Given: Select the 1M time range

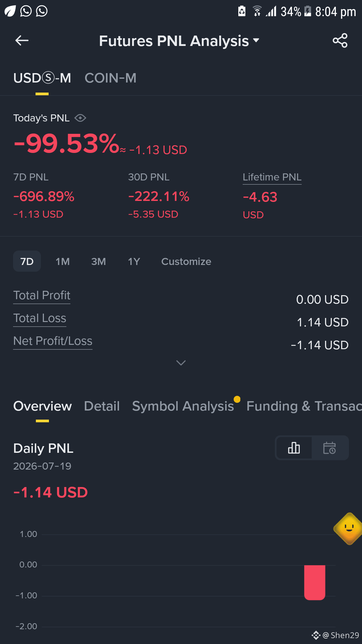Looking at the screenshot, I should coord(63,261).
